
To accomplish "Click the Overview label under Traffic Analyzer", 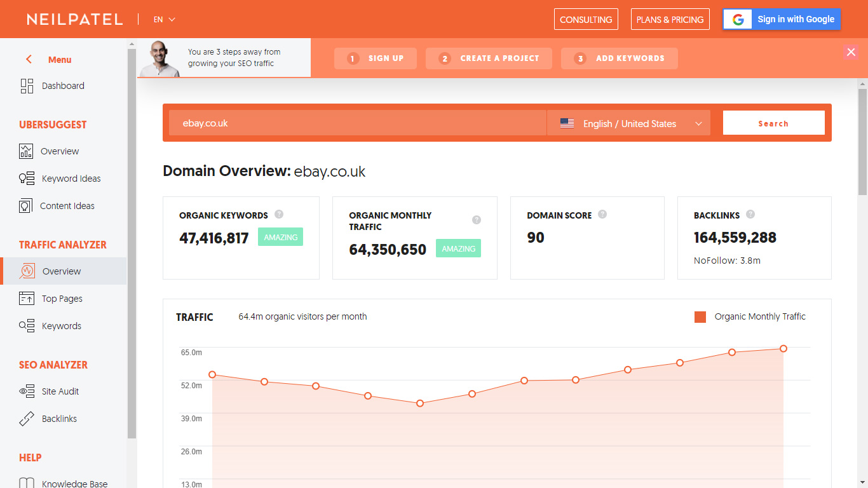I will [62, 271].
